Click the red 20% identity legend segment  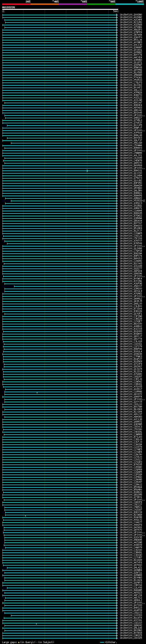16,4
